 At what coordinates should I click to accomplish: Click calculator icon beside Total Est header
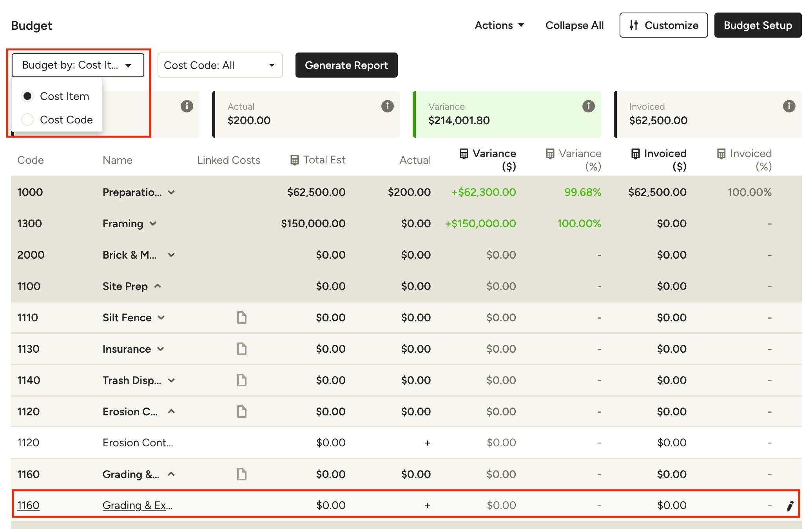coord(294,160)
